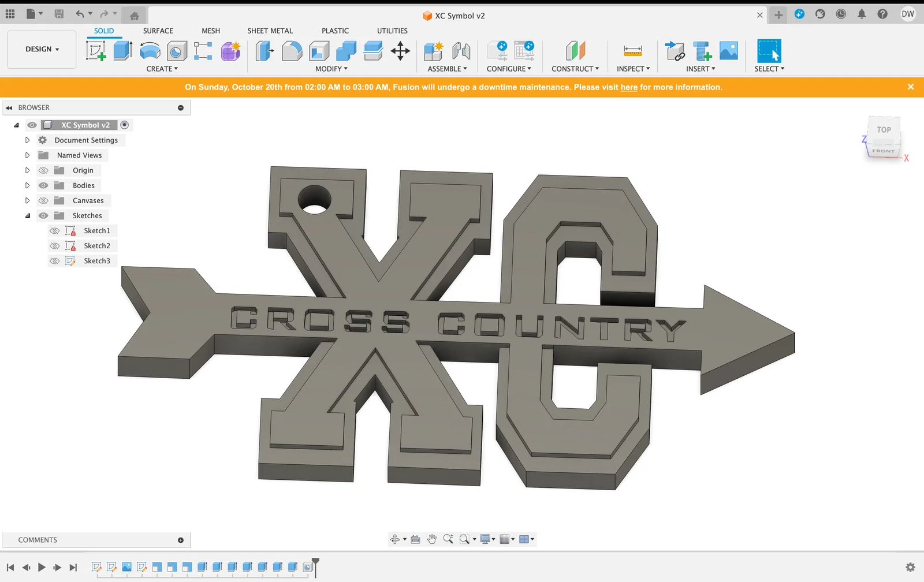Start the Create Sketch tool
The width and height of the screenshot is (924, 582).
click(96, 51)
